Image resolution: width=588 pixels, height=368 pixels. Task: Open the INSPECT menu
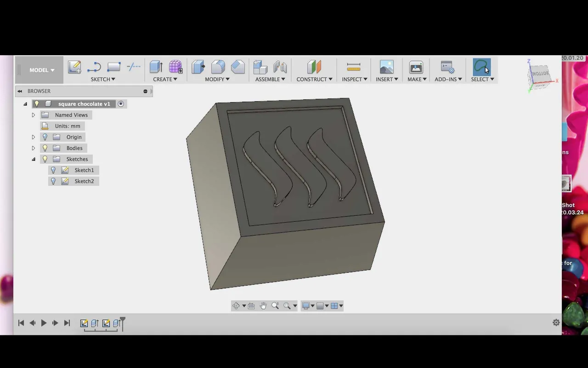(355, 79)
